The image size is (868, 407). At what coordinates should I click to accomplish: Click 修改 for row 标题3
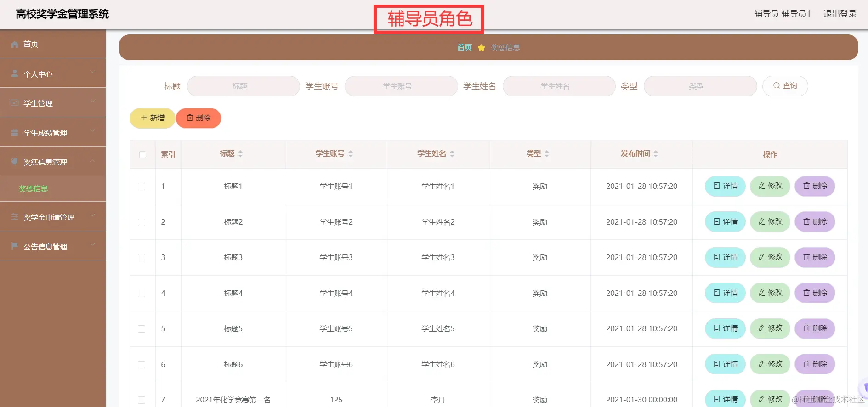tap(770, 257)
